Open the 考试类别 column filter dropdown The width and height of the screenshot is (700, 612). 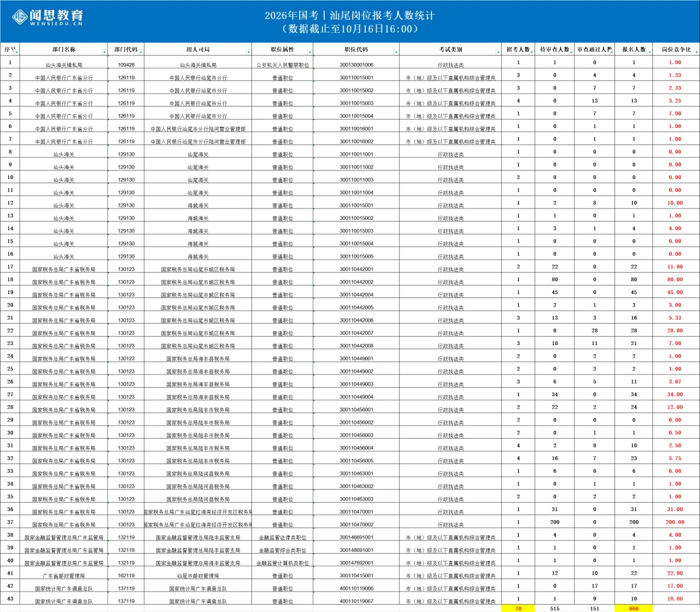(497, 52)
